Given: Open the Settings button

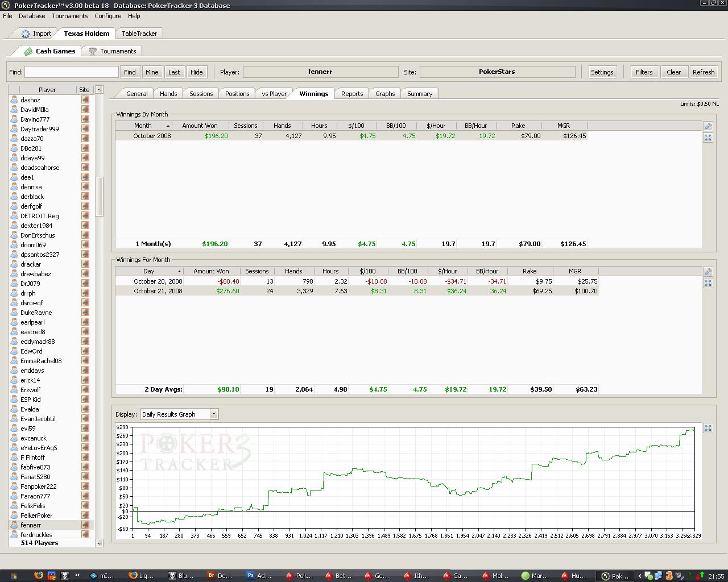Looking at the screenshot, I should (602, 72).
